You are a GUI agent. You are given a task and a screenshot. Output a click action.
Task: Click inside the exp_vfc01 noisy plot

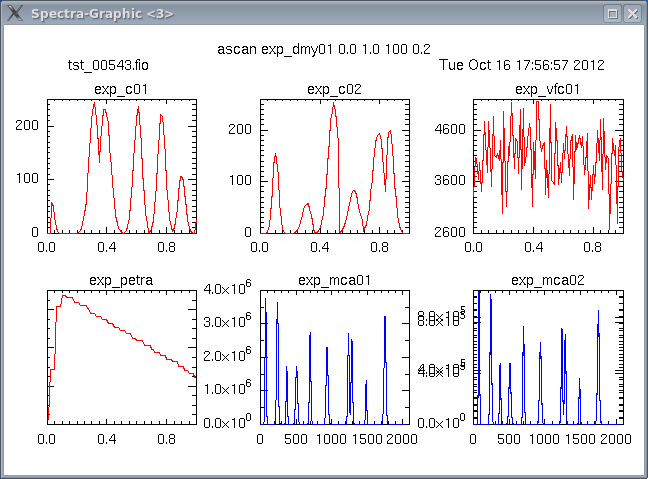(548, 167)
